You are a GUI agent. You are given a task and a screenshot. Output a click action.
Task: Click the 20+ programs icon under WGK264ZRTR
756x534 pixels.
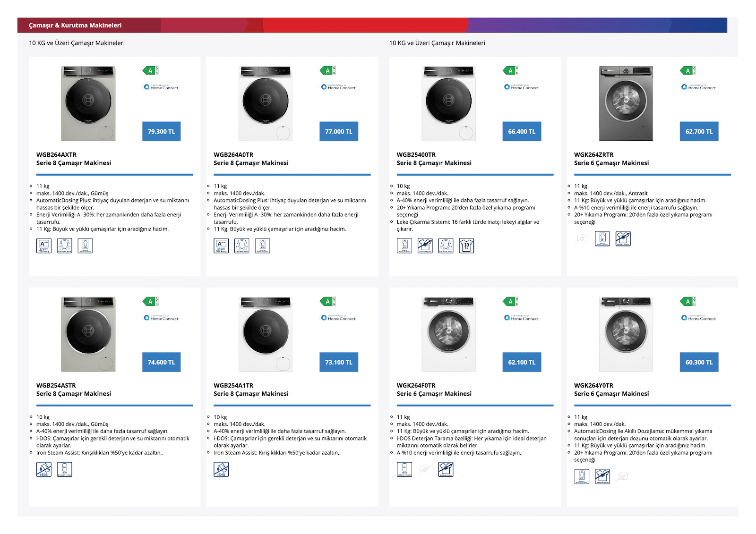point(602,238)
